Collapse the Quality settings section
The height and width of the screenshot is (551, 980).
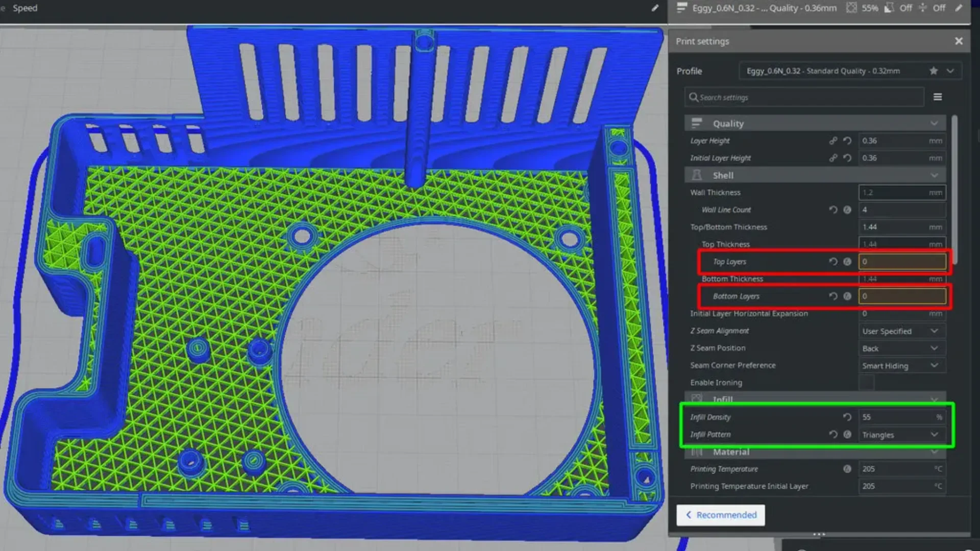(815, 123)
